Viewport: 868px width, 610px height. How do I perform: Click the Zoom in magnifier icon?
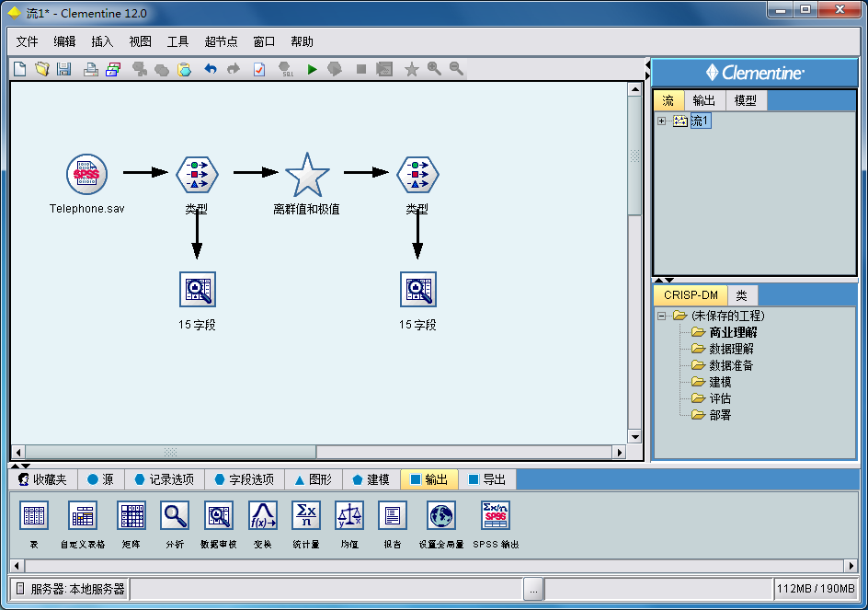(x=434, y=69)
